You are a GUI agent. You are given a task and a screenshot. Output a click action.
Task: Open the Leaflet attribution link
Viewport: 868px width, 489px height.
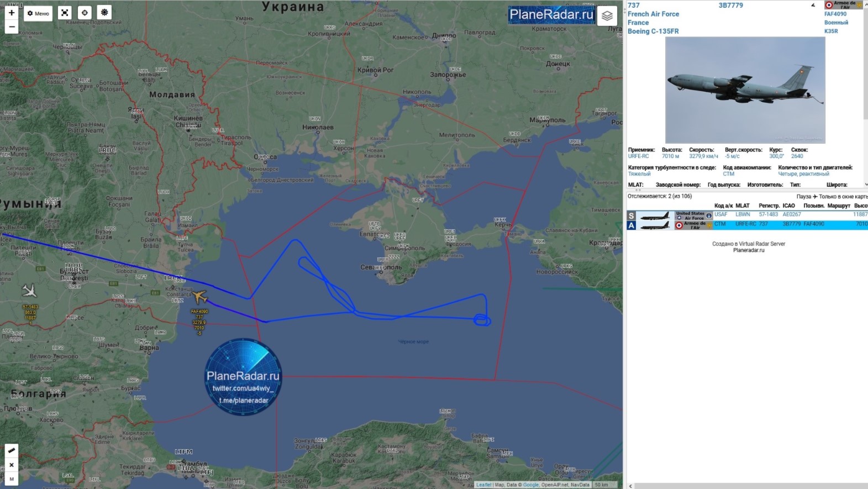point(483,485)
